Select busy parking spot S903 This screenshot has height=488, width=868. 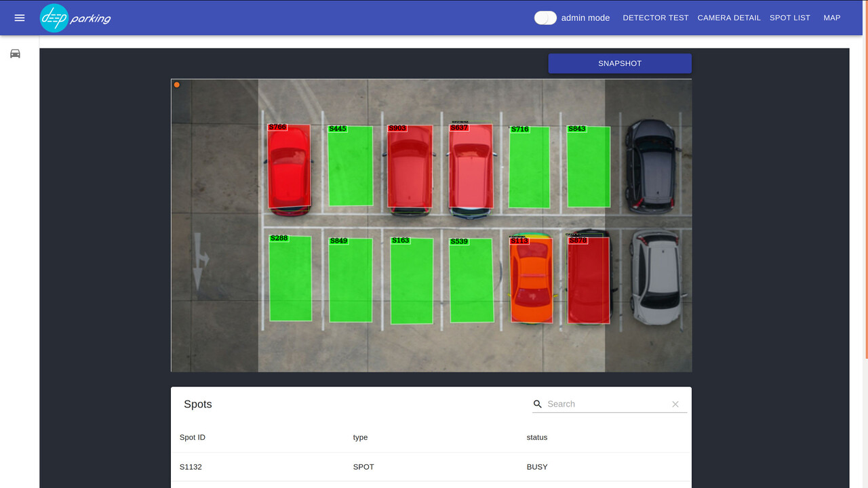[410, 166]
